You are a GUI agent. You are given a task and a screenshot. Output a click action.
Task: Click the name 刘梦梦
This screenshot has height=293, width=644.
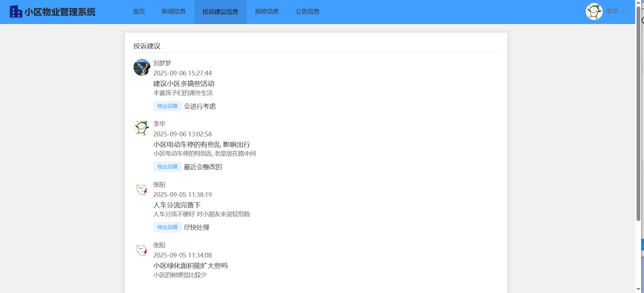coord(162,63)
